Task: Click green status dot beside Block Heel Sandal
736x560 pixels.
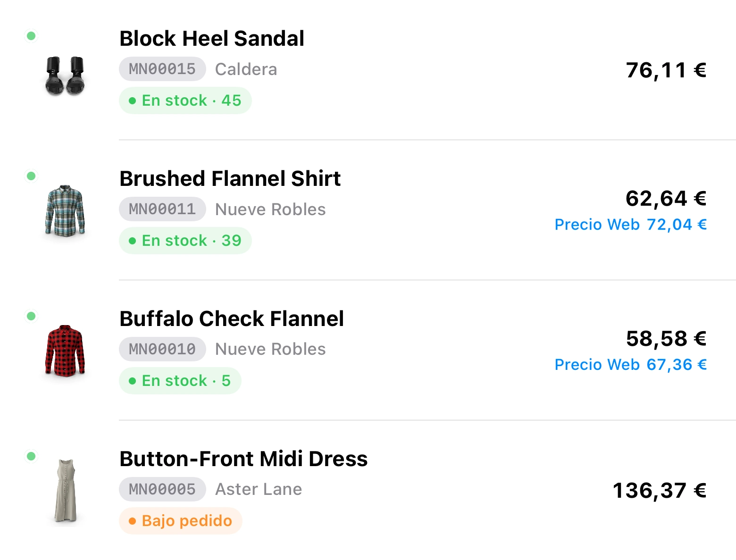Action: (x=31, y=36)
